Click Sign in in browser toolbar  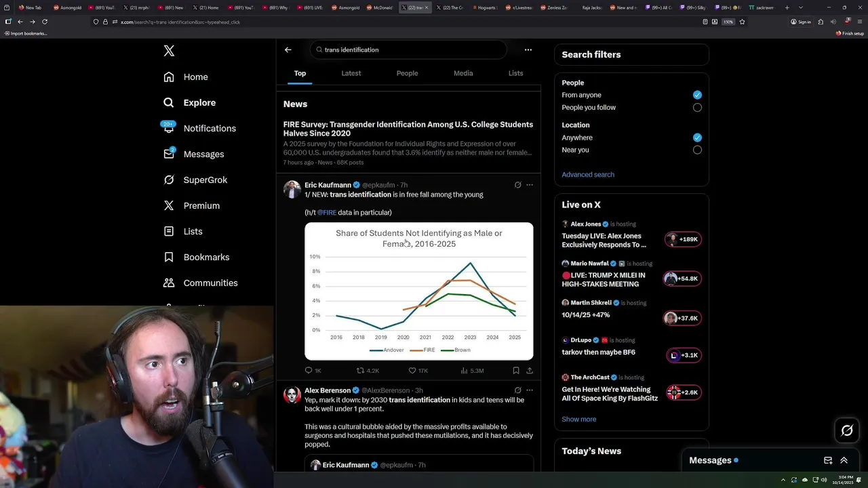click(x=801, y=22)
